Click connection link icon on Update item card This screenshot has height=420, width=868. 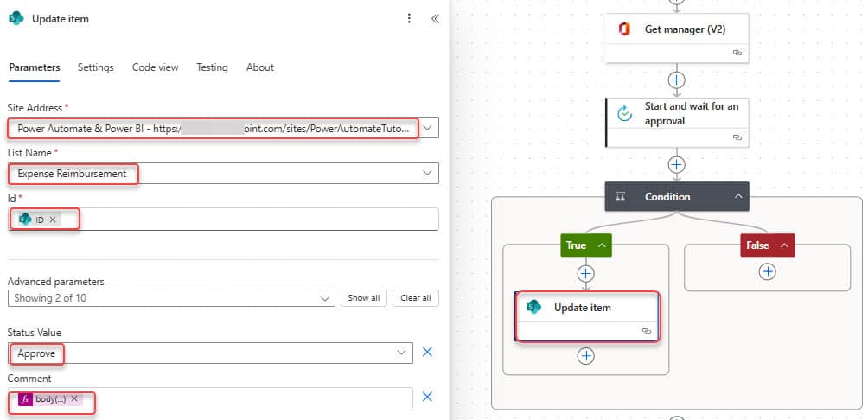(647, 331)
